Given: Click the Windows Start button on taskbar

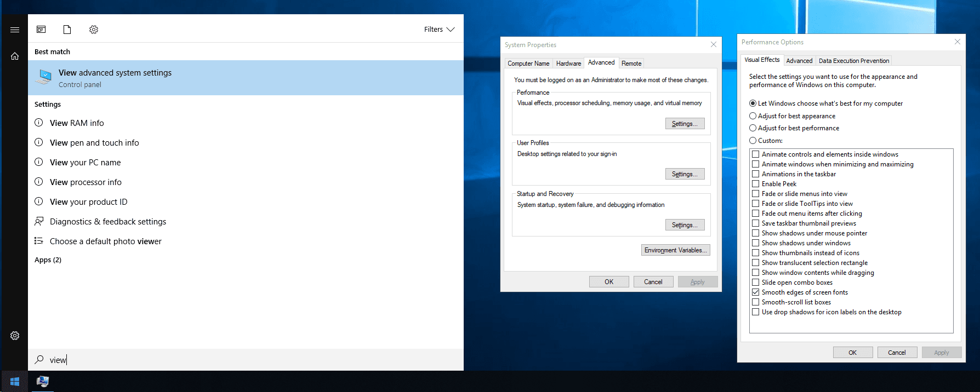Looking at the screenshot, I should tap(15, 382).
